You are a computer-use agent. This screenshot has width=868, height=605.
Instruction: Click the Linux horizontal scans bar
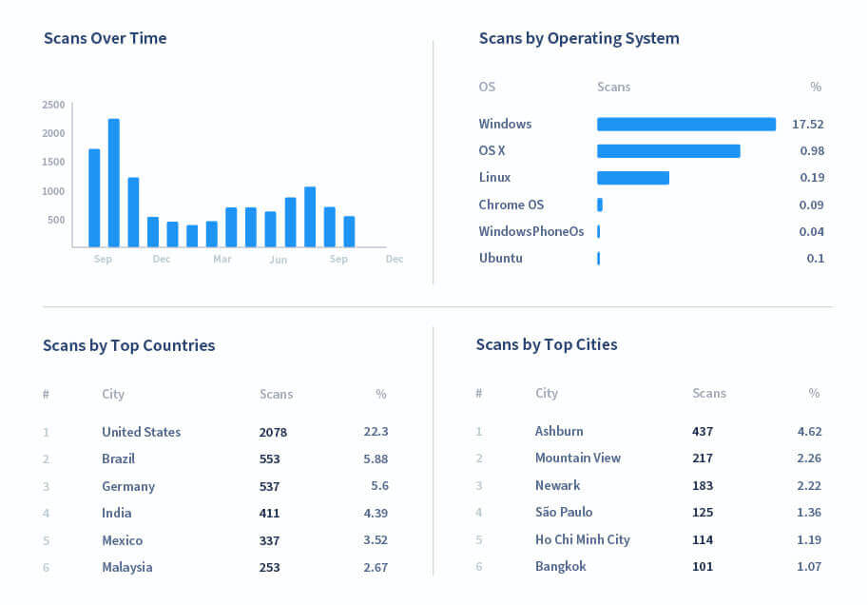click(632, 178)
